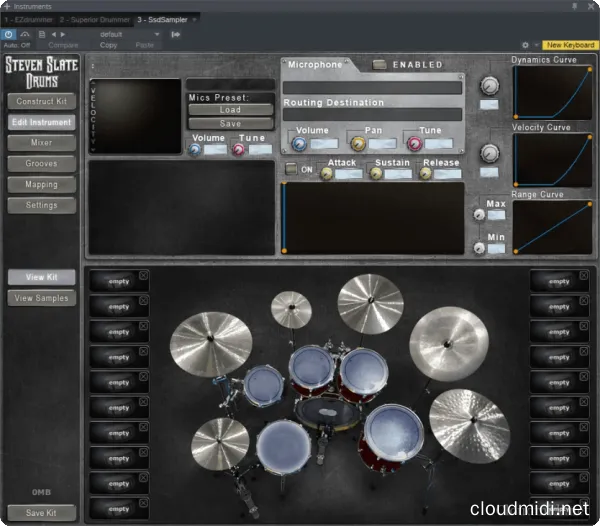This screenshot has height=526, width=600.
Task: Open the gear settings icon near New Keyboard
Action: click(525, 45)
